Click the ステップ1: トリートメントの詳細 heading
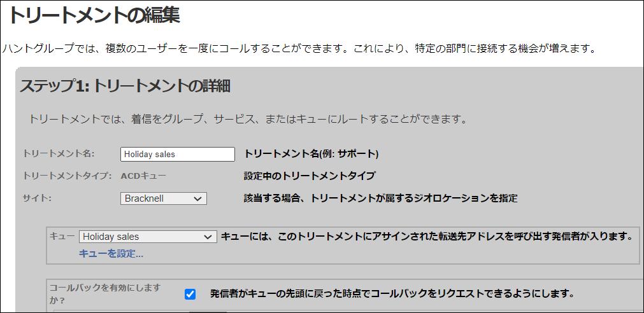The width and height of the screenshot is (644, 313). pyautogui.click(x=125, y=87)
